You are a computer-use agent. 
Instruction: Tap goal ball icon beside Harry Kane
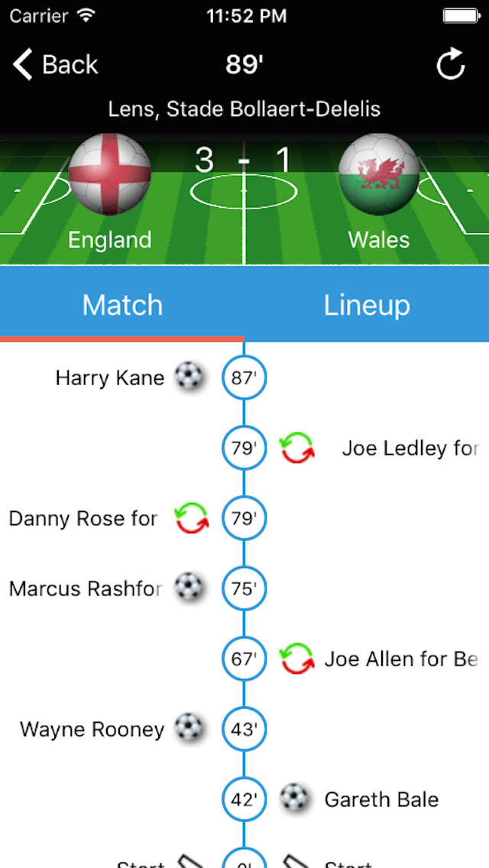point(189,377)
